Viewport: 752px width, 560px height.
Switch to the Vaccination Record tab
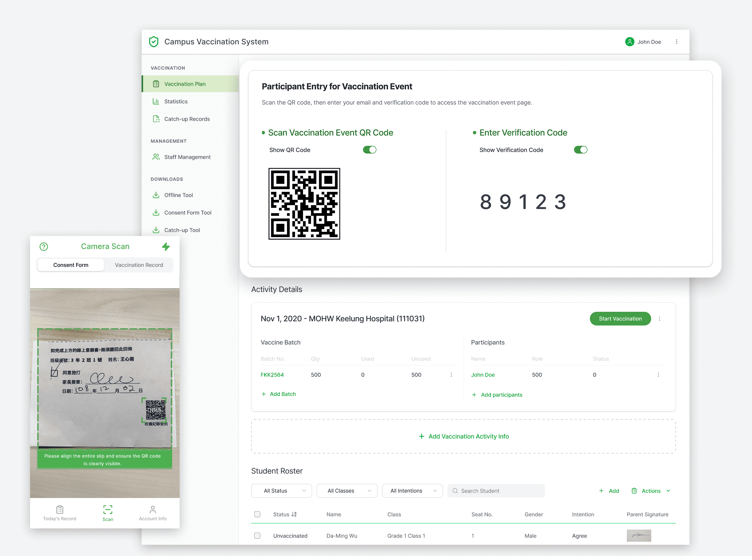[139, 265]
